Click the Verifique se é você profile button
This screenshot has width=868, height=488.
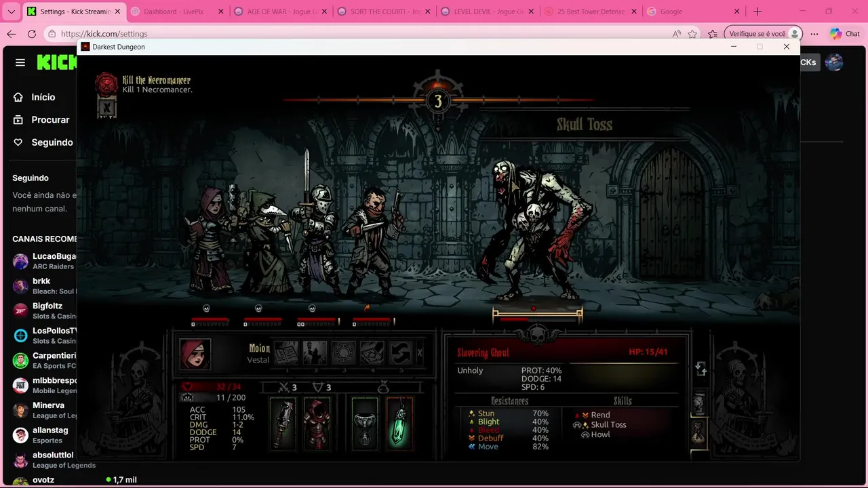[764, 34]
